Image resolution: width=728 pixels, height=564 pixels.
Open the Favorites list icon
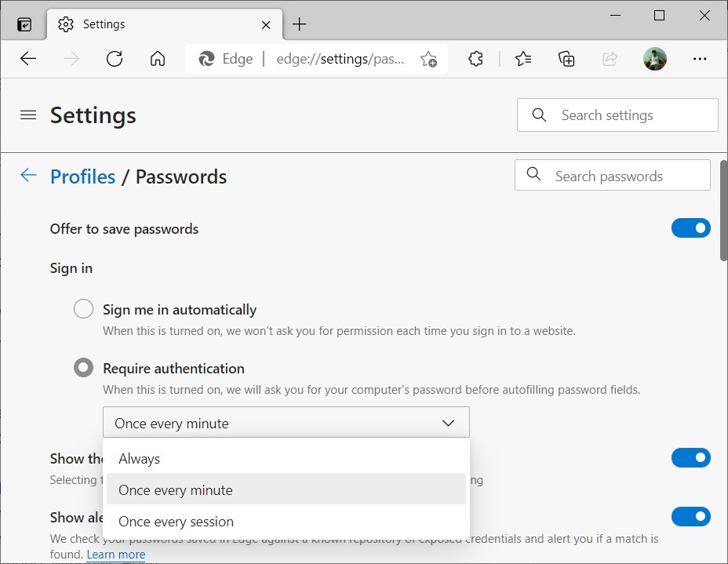tap(523, 59)
